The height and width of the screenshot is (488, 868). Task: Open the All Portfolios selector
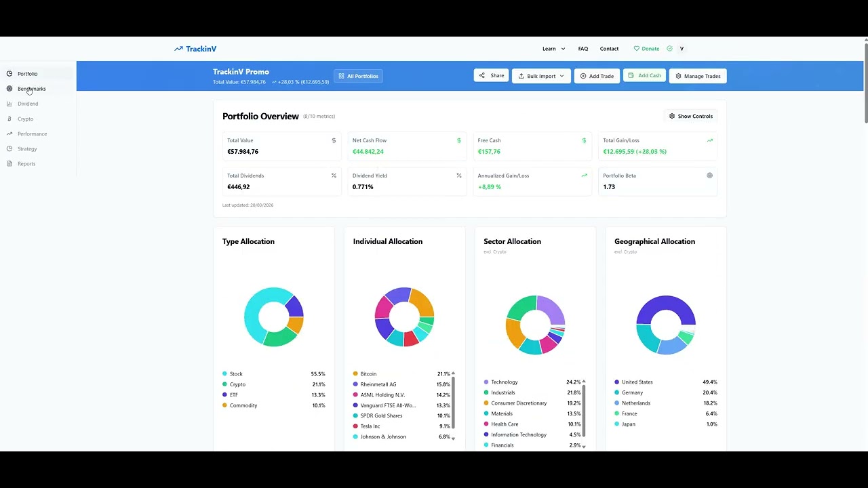[x=358, y=76]
